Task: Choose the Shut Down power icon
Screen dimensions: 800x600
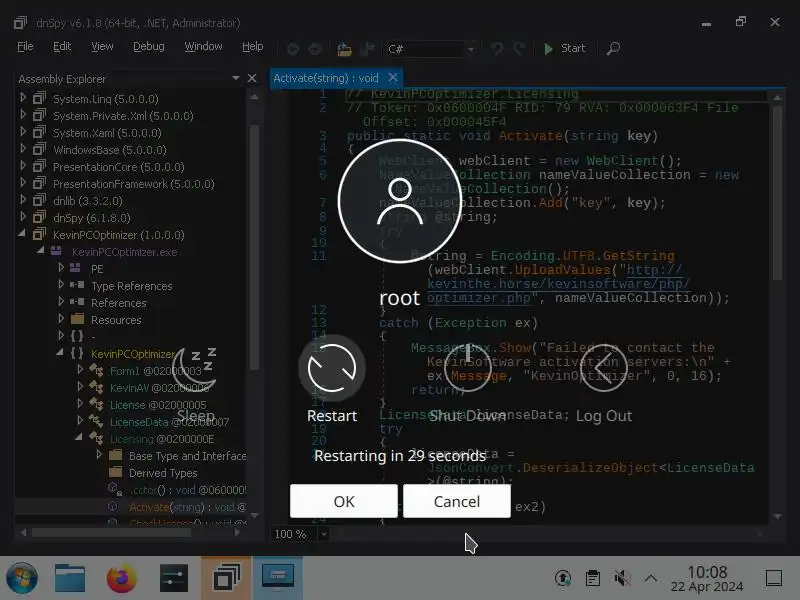Action: pos(468,367)
